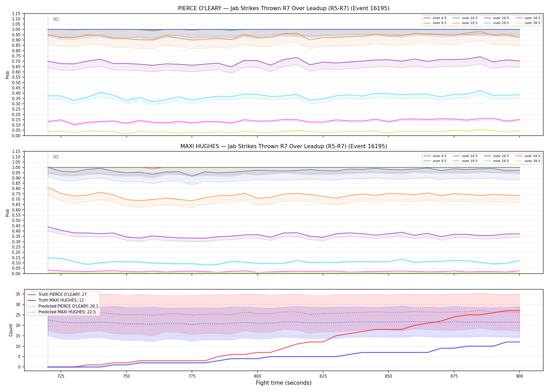Click the 0.00 tick on O'Leary Prob axis
The height and width of the screenshot is (392, 549).
click(16, 136)
